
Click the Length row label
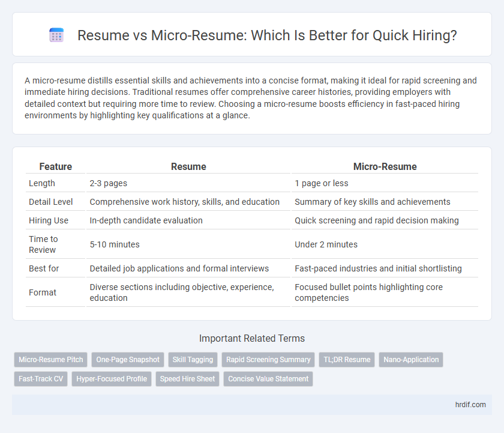point(42,183)
